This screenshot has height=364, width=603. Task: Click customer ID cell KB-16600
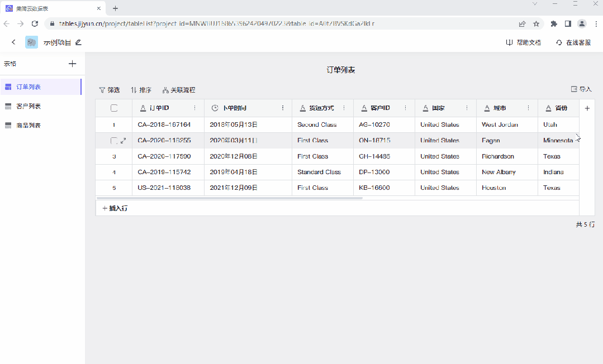[x=384, y=188]
